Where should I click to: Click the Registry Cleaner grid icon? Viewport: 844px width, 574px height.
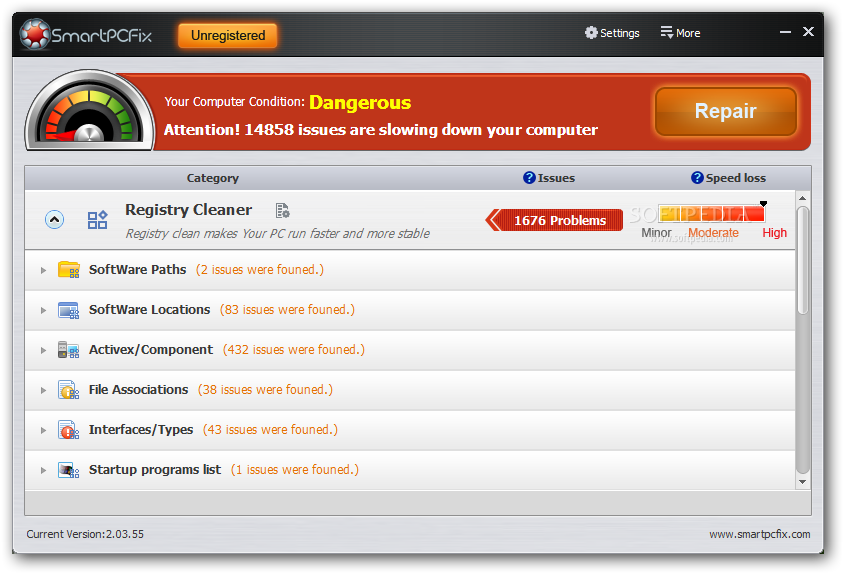(x=97, y=220)
